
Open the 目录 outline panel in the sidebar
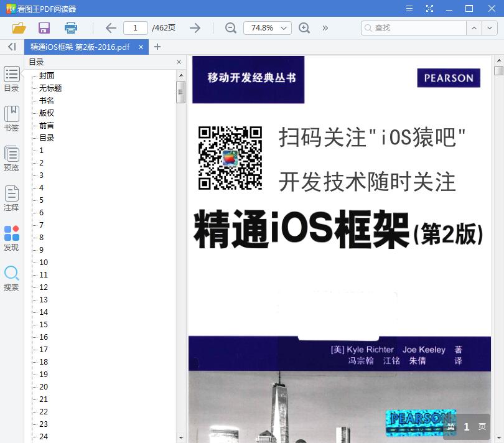point(12,79)
